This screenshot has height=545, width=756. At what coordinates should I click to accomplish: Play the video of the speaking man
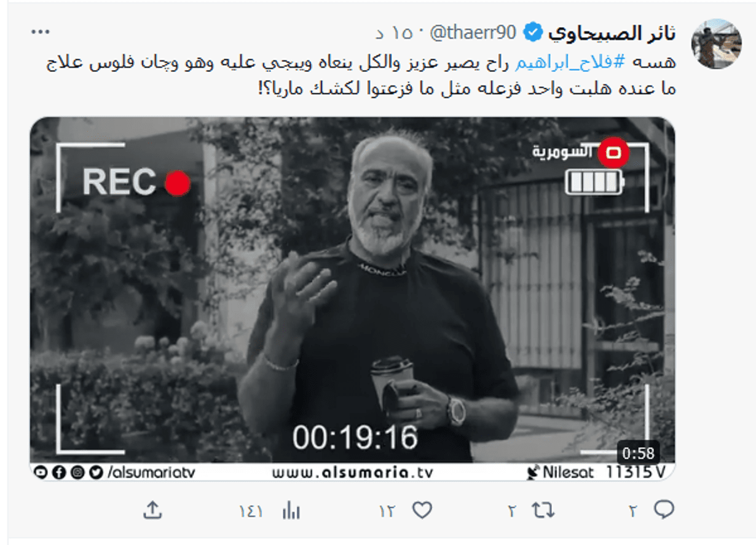pyautogui.click(x=353, y=290)
